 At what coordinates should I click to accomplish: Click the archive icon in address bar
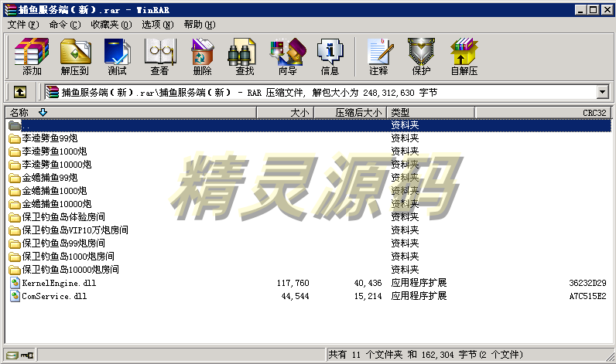tap(53, 92)
